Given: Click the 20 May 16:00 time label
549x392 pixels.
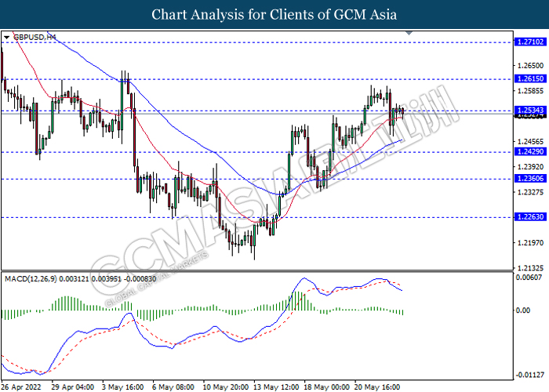Looking at the screenshot, I should pos(377,387).
